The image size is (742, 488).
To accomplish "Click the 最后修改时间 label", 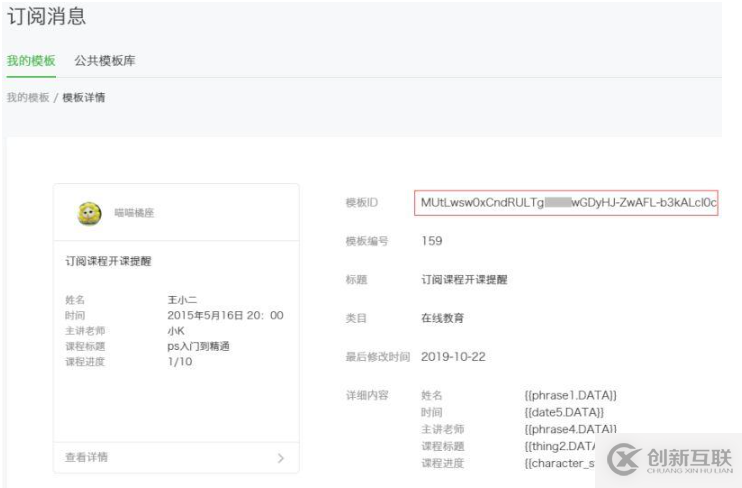I will pos(378,357).
